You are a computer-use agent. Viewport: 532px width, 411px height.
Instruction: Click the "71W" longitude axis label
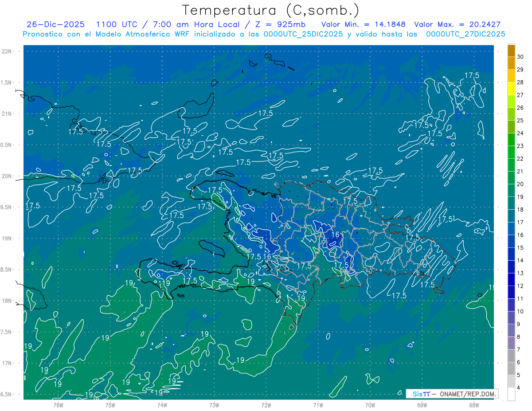tap(318, 405)
